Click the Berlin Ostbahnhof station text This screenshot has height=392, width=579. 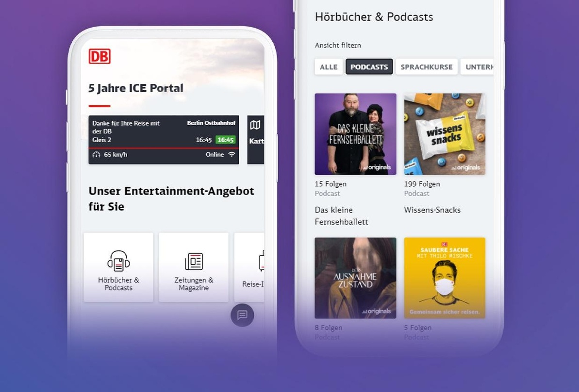point(211,123)
